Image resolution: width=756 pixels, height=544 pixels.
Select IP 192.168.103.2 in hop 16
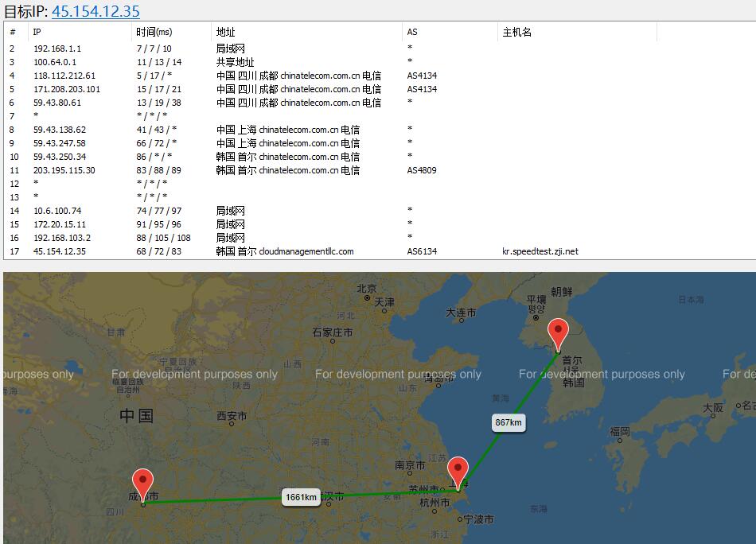(x=62, y=238)
